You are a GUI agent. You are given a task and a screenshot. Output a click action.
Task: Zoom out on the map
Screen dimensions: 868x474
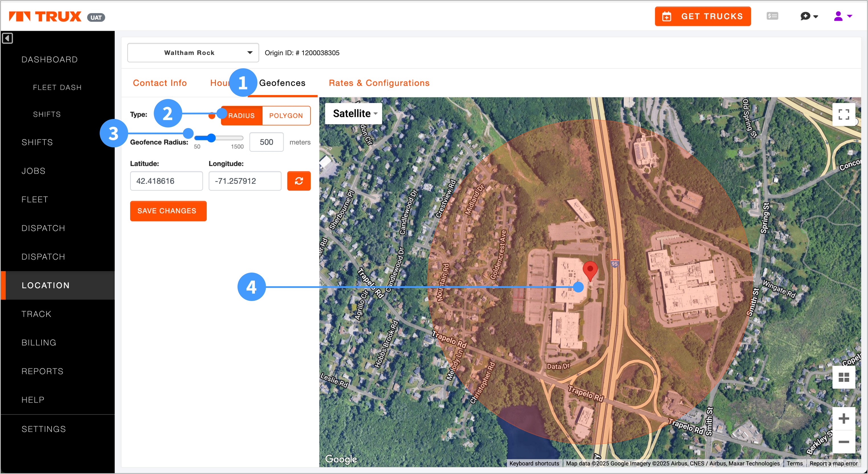tap(844, 441)
